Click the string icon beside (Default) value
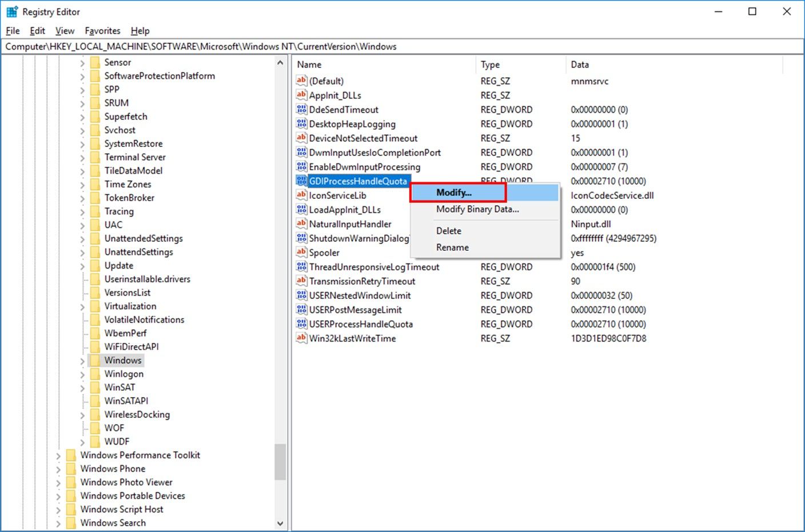The image size is (805, 532). click(301, 81)
